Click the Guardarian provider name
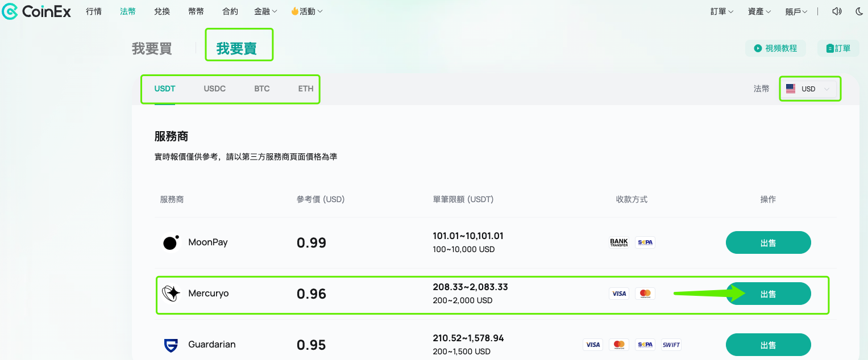868x360 pixels. (x=212, y=345)
